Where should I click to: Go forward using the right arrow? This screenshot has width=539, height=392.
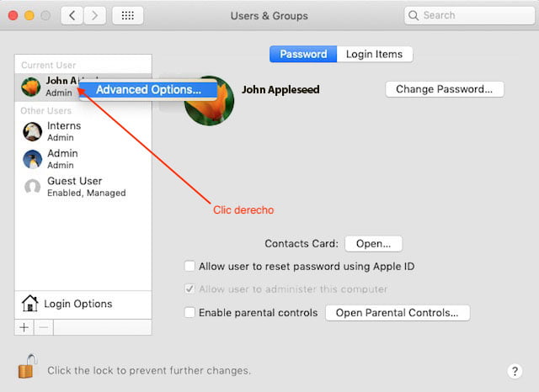pos(94,15)
